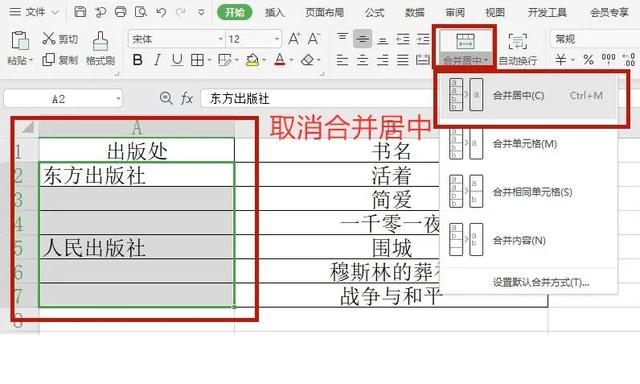Click the cell Borders icon
The image size is (640, 384).
198,60
